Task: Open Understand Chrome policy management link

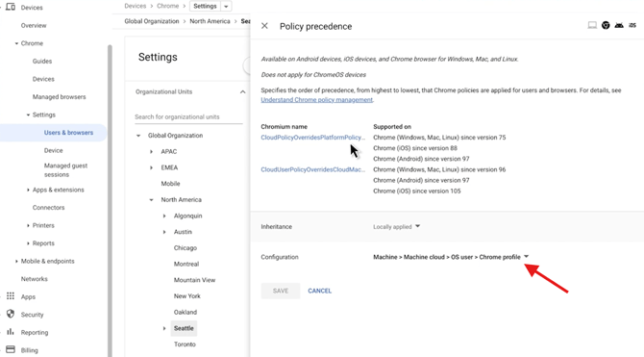Action: (x=316, y=100)
